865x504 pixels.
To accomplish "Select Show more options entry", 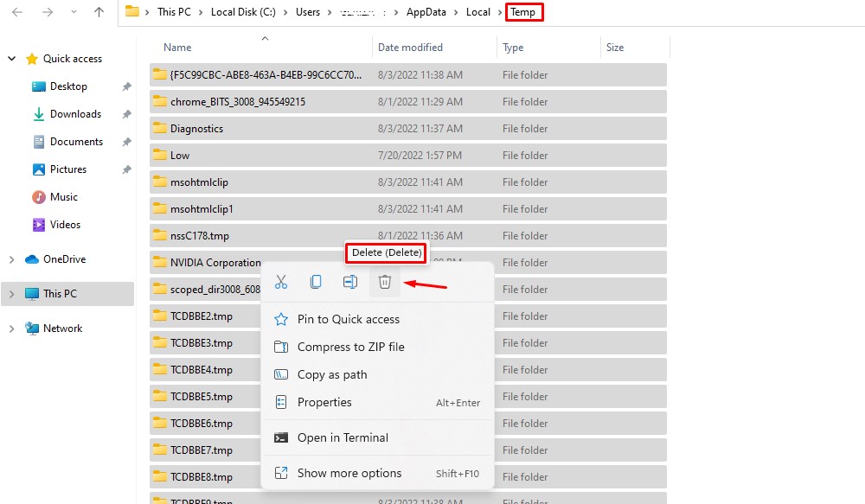I will tap(349, 473).
